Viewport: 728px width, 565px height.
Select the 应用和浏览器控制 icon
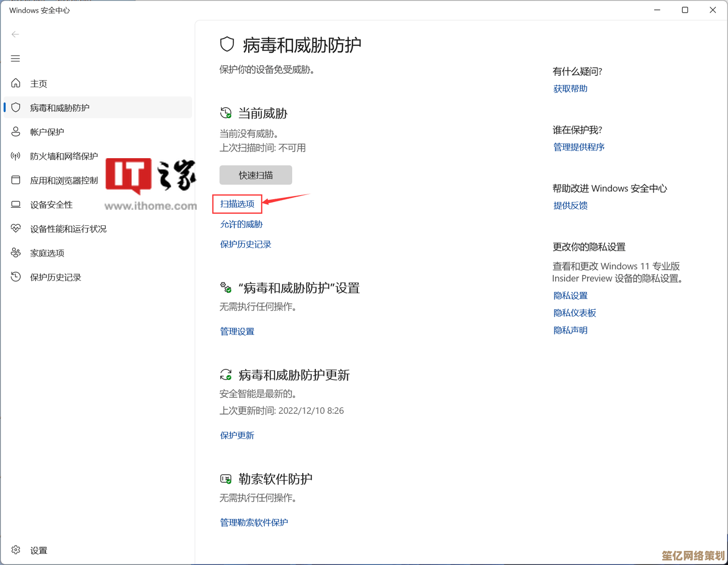pyautogui.click(x=15, y=180)
